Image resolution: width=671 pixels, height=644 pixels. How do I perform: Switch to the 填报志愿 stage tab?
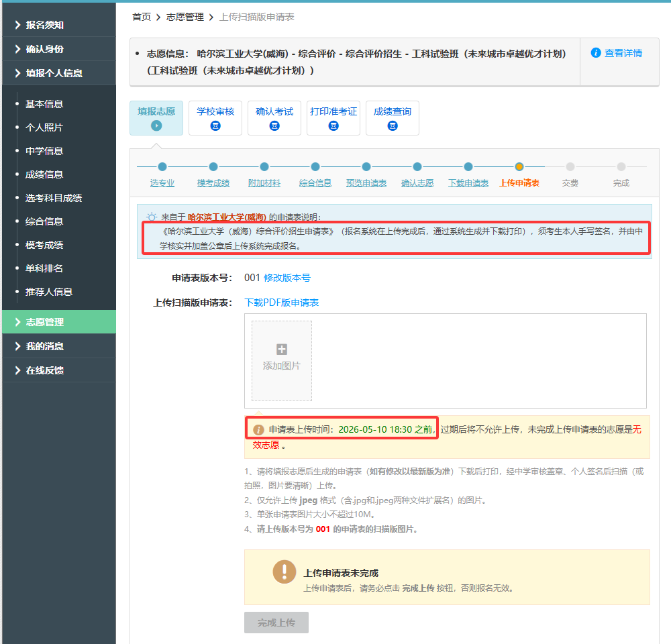(x=156, y=118)
